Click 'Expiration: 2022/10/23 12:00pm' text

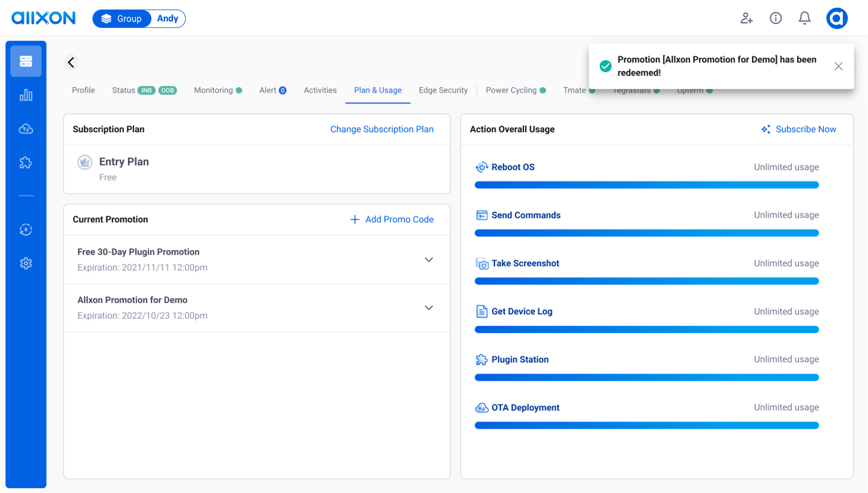[142, 316]
